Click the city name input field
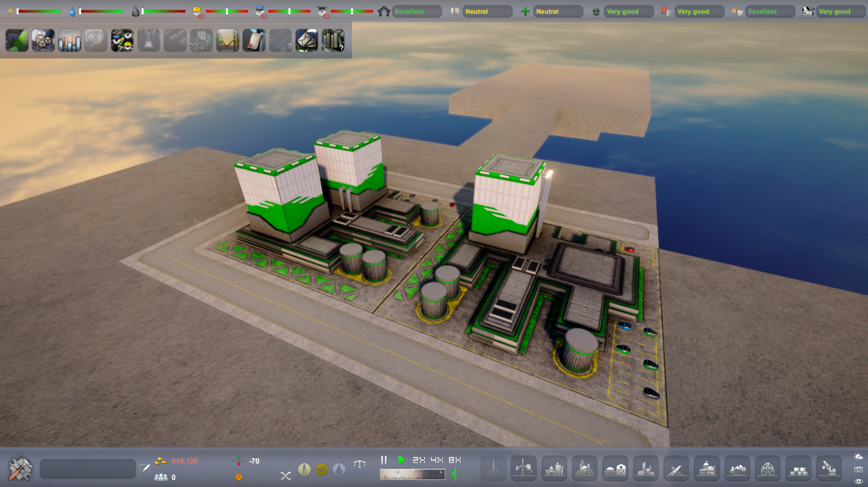 [x=88, y=469]
